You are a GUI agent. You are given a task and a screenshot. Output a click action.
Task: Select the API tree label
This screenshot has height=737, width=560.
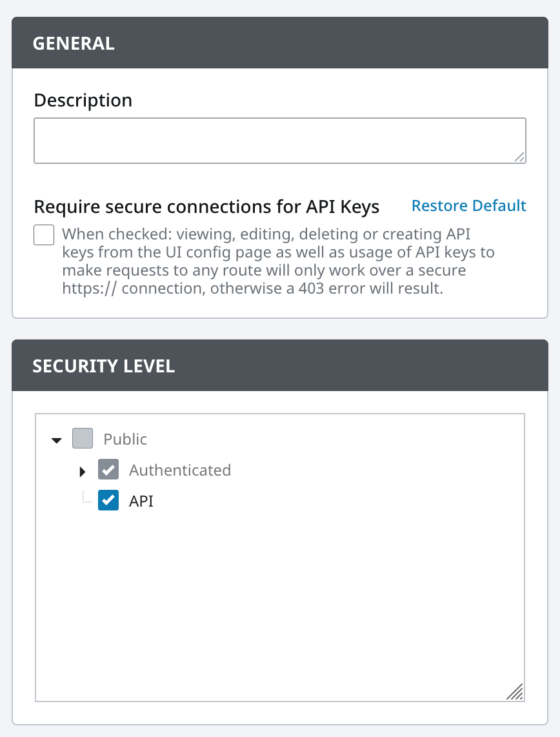click(x=141, y=501)
